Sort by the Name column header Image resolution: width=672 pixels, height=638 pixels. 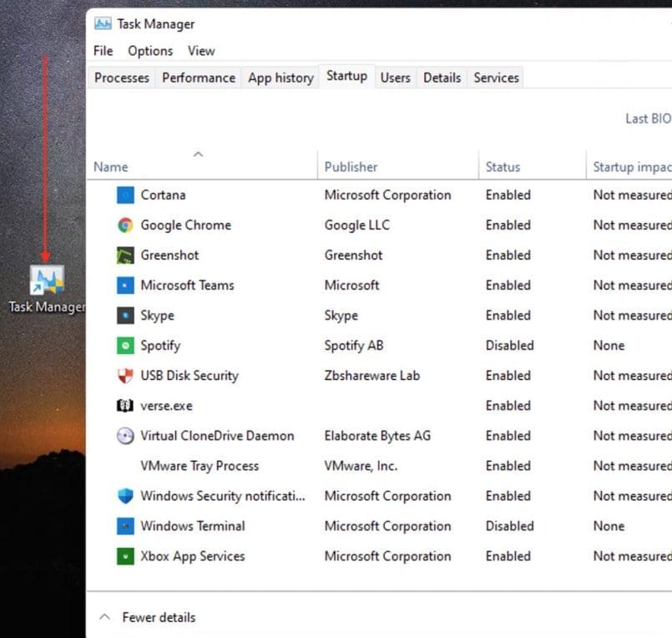(111, 167)
